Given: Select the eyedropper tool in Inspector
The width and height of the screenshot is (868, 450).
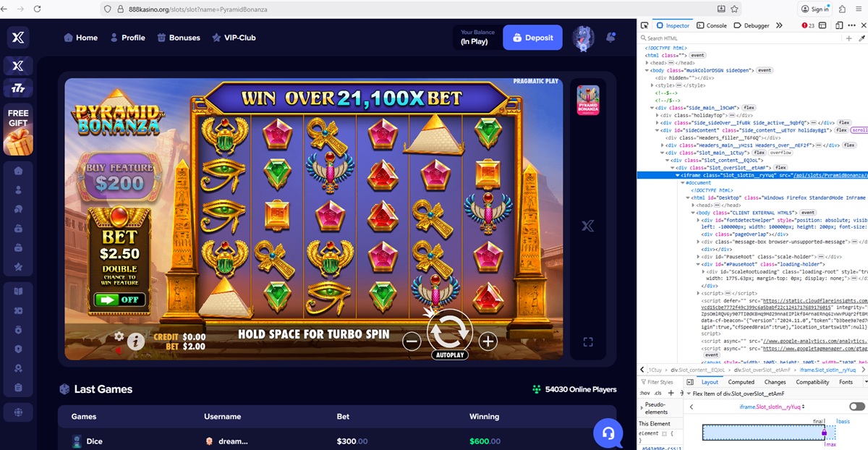Looking at the screenshot, I should (x=861, y=38).
